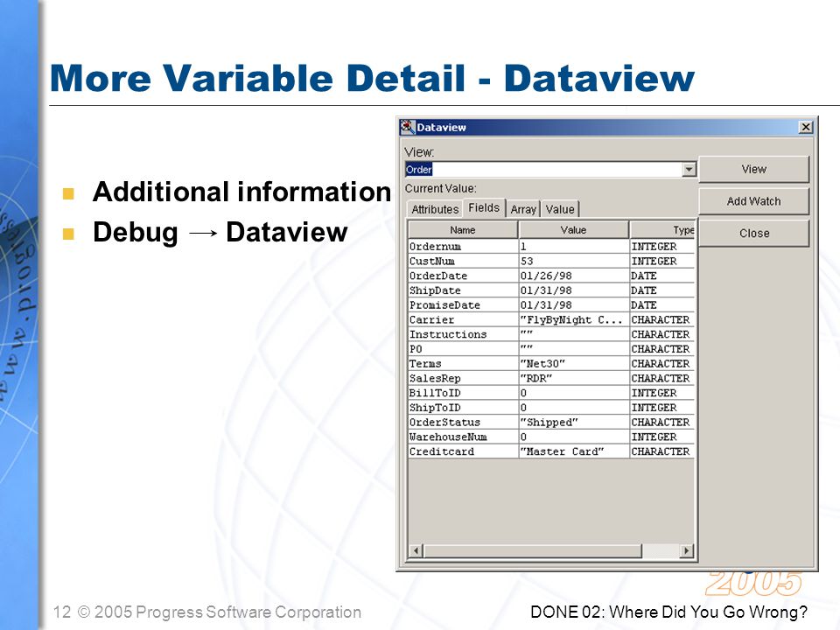The height and width of the screenshot is (630, 840).
Task: Click the "RDR" value cell
Action: pos(574,378)
